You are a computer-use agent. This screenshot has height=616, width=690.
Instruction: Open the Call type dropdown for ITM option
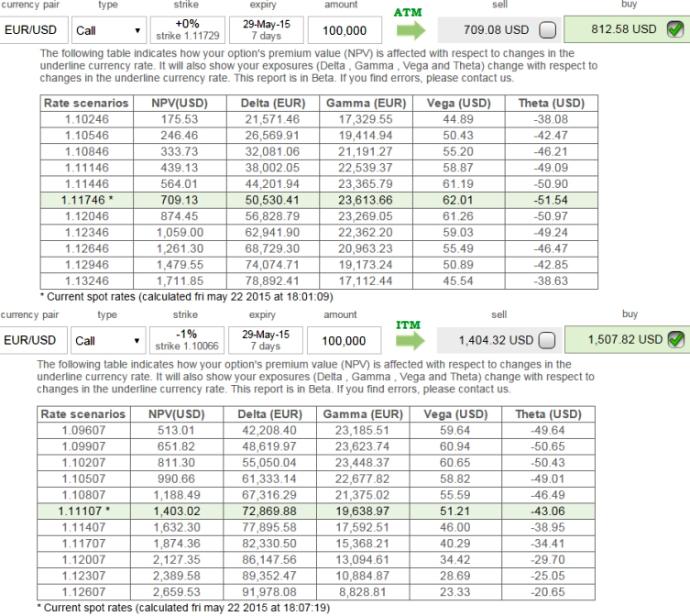tap(108, 340)
